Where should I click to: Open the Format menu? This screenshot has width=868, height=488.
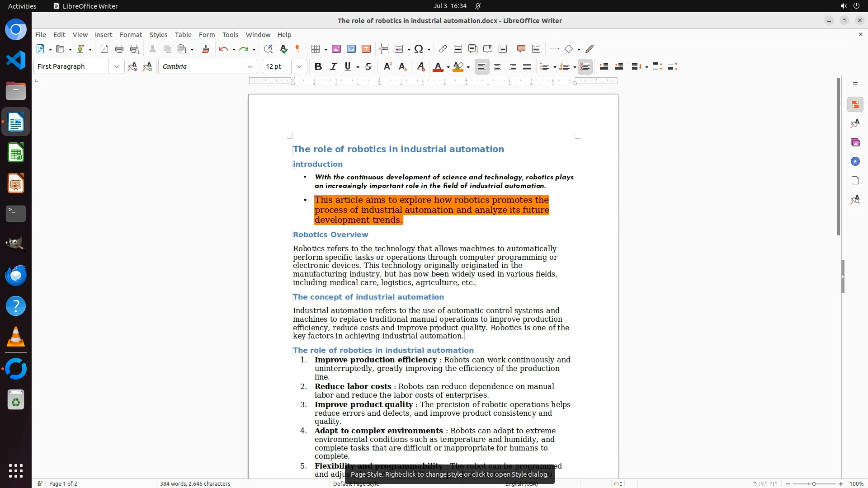131,35
